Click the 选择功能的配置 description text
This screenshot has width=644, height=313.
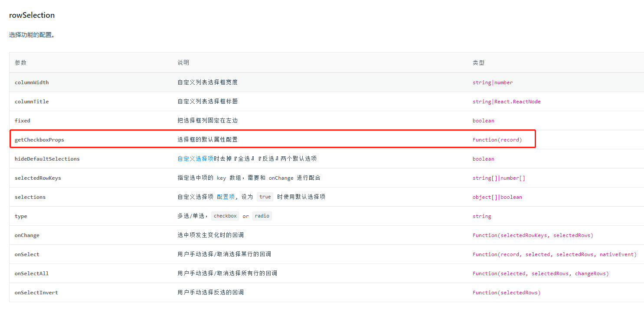tap(31, 34)
